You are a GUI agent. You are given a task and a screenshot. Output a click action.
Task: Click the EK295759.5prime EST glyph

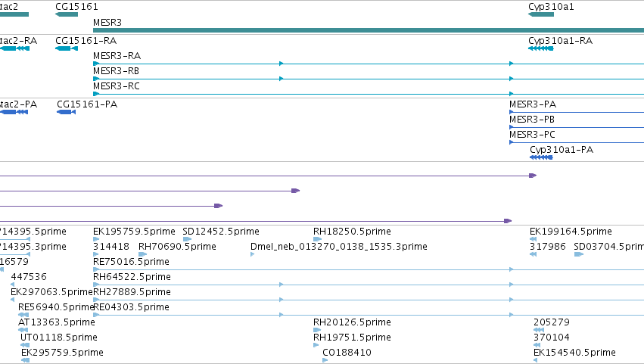(26, 360)
